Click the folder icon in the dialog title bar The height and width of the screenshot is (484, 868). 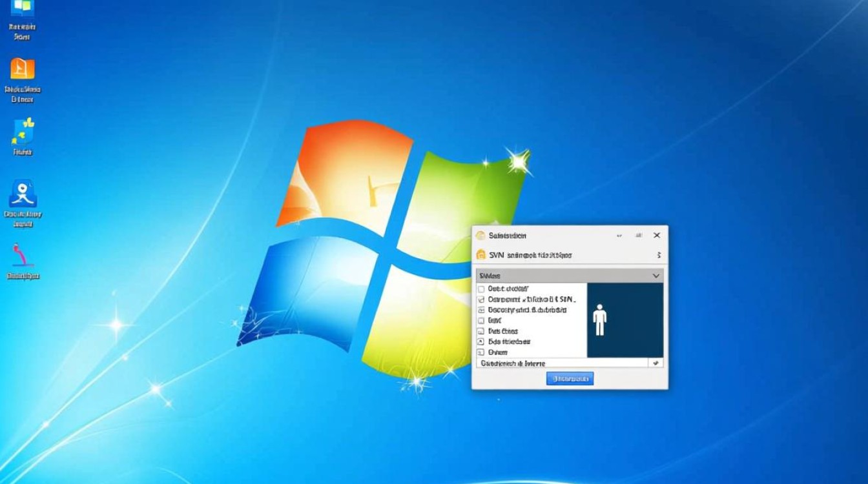(480, 236)
